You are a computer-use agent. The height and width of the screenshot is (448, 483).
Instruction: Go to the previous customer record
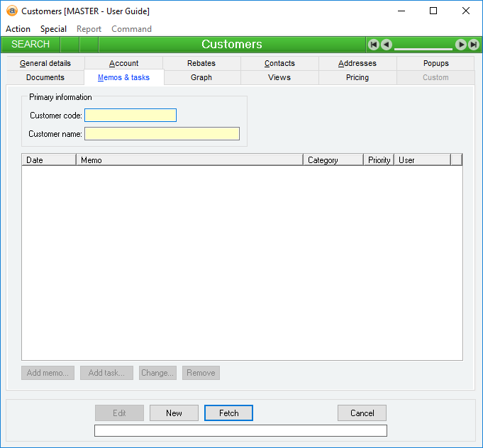(x=387, y=45)
